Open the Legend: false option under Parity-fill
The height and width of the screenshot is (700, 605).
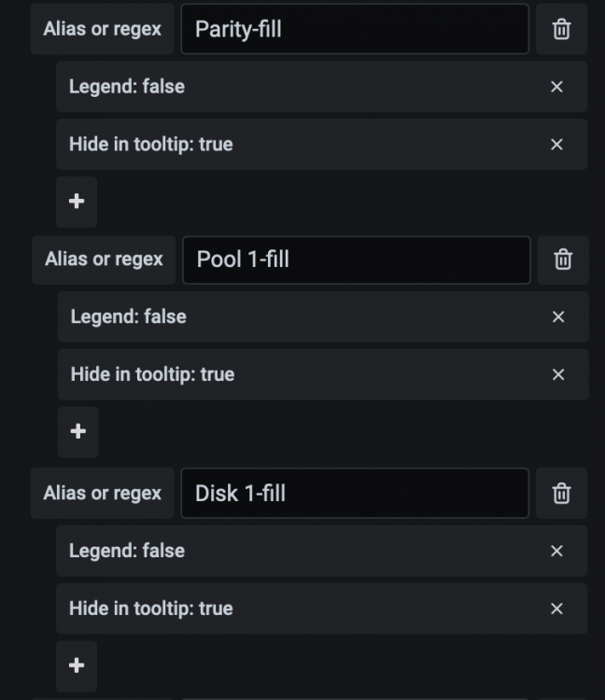click(127, 87)
